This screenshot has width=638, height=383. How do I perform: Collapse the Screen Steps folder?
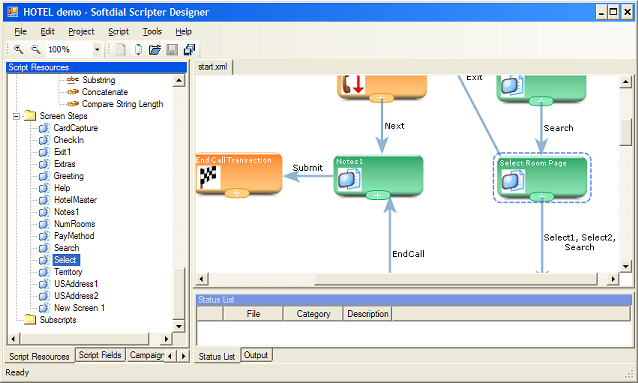(16, 116)
